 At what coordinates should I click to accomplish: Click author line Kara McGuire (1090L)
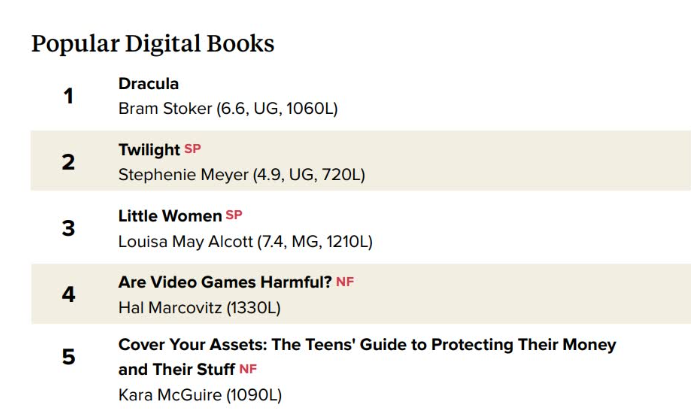click(200, 395)
